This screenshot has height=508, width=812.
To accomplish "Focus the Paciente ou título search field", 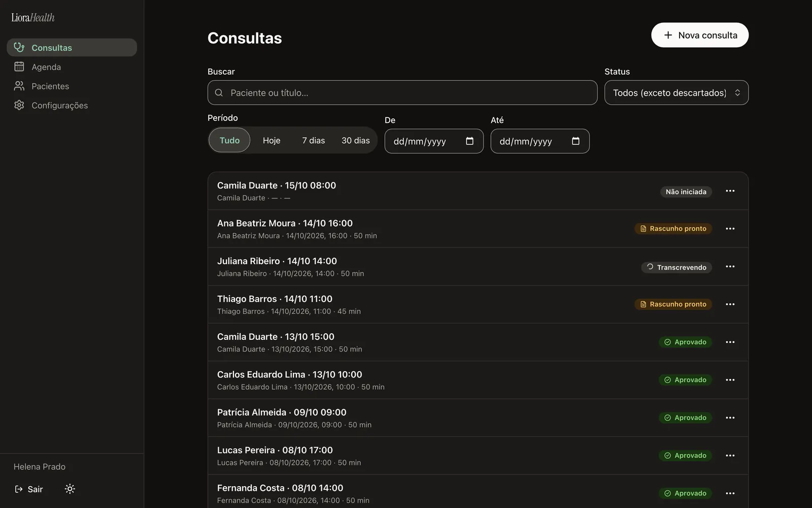I will point(402,92).
